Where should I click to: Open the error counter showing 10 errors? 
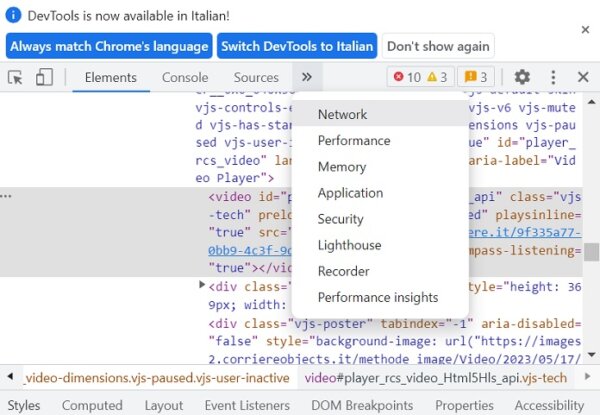(407, 77)
